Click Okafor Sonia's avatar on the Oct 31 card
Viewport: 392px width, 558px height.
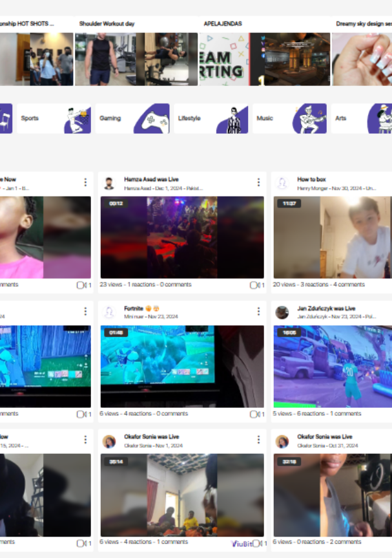(x=282, y=441)
